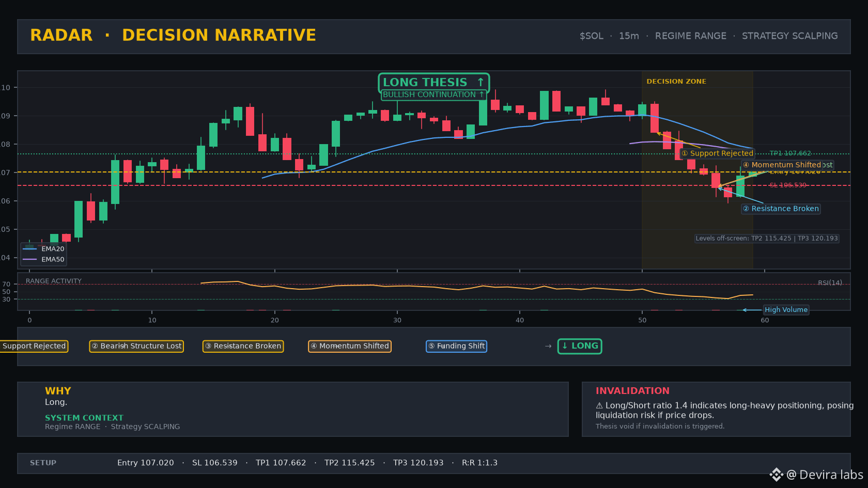Click the WHY heading
868x488 pixels.
pos(58,391)
